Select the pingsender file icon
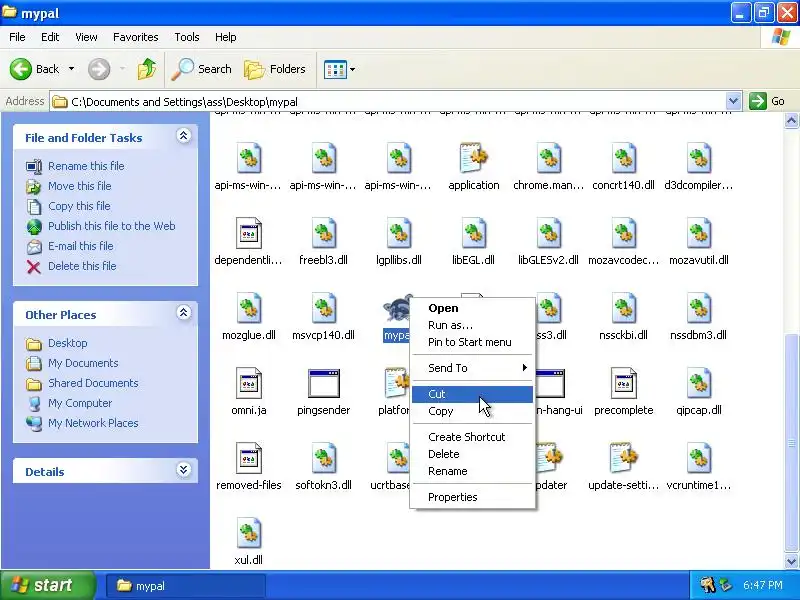800x600 pixels. [323, 384]
